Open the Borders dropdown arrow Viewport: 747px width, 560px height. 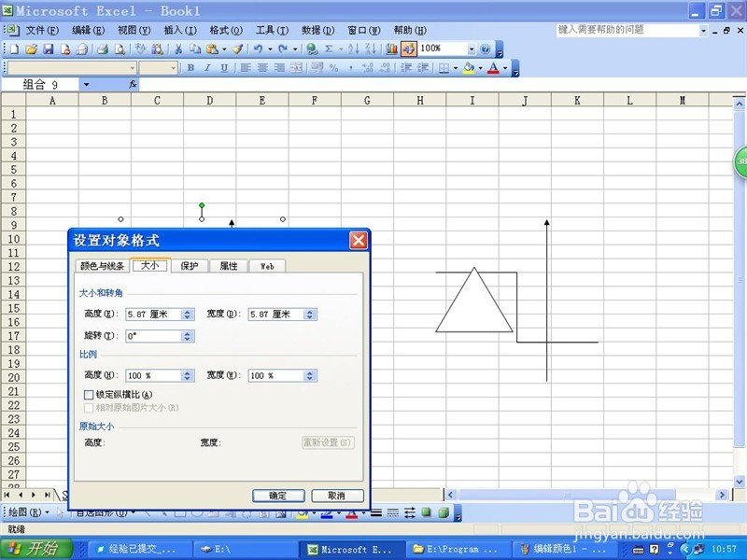pos(456,68)
